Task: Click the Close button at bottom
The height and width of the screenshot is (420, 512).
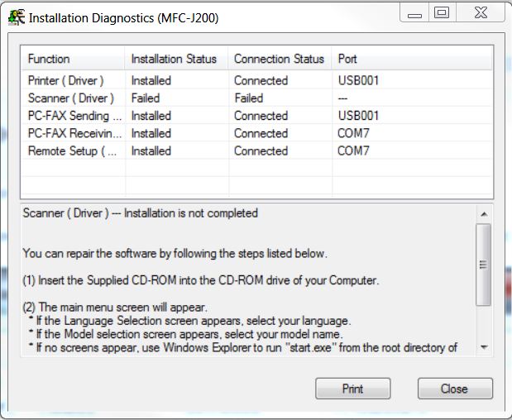Action: 454,388
